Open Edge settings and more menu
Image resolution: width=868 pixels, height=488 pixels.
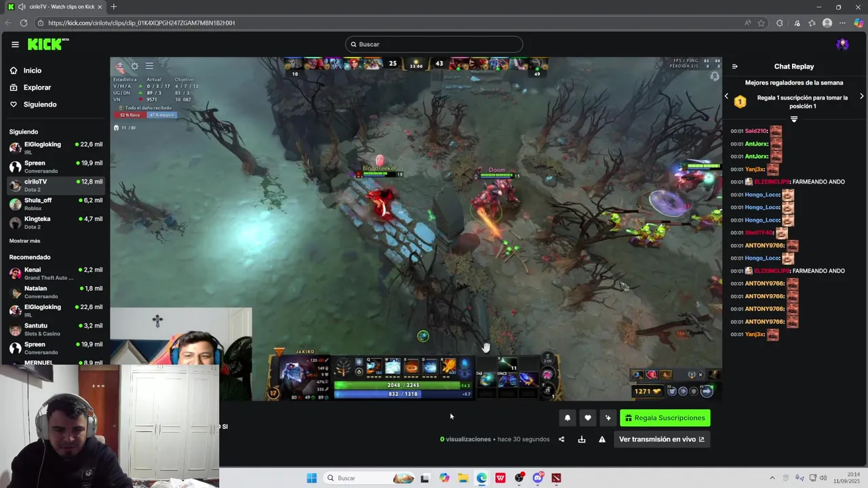pos(843,23)
